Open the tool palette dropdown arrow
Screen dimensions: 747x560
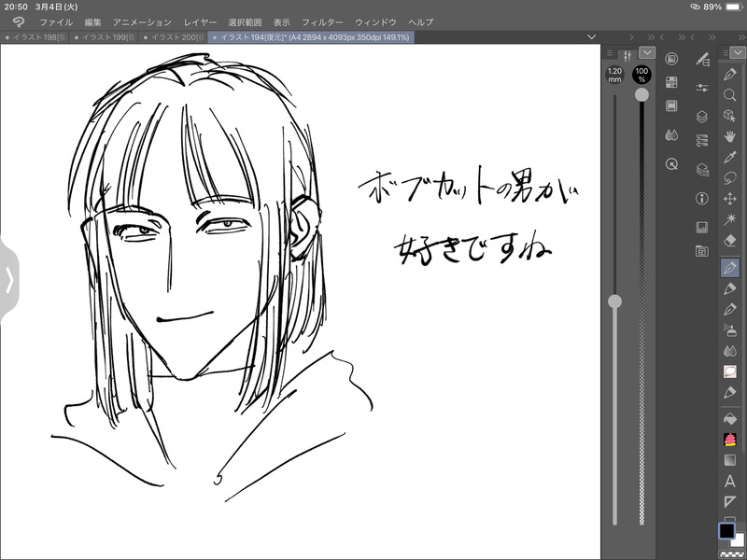pos(738,52)
